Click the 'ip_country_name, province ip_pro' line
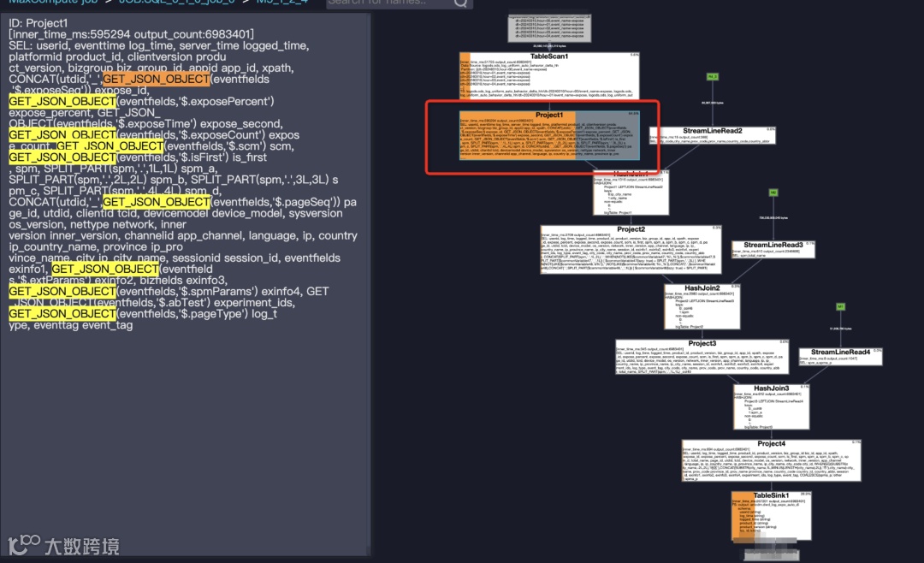This screenshot has width=924, height=563. 96,247
